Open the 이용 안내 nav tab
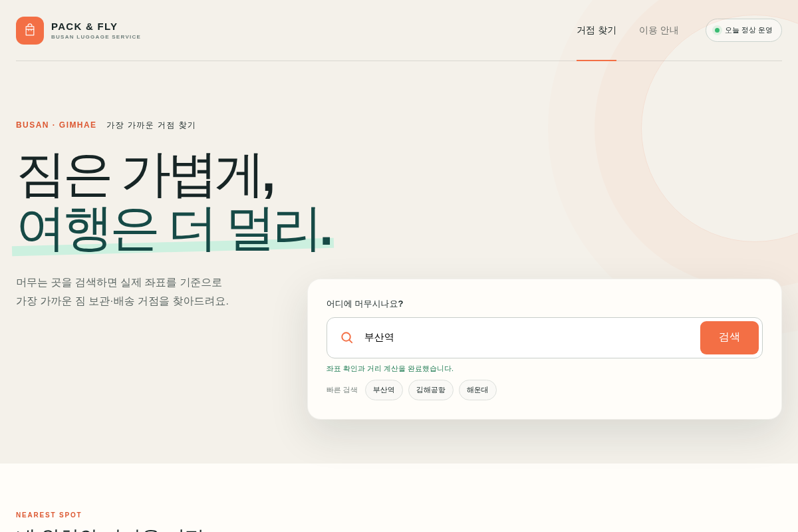The height and width of the screenshot is (532, 798). (659, 31)
